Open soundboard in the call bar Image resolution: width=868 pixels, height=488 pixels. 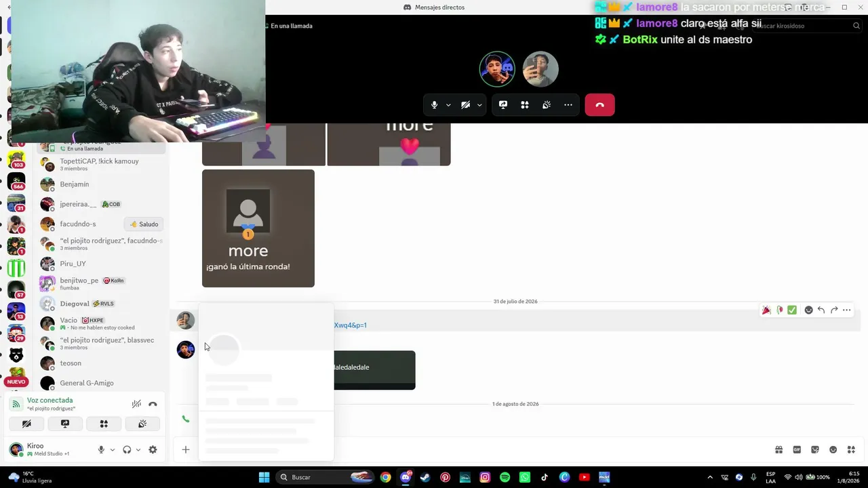pos(547,105)
